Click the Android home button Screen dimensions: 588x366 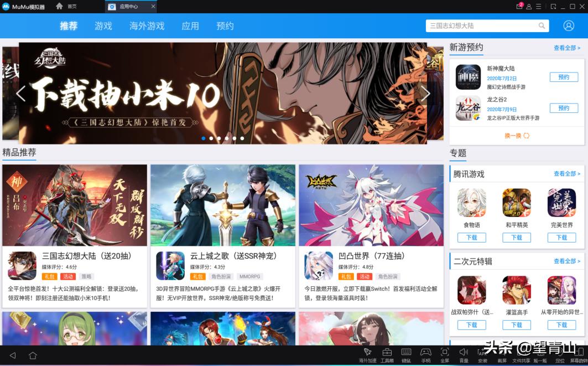click(33, 355)
